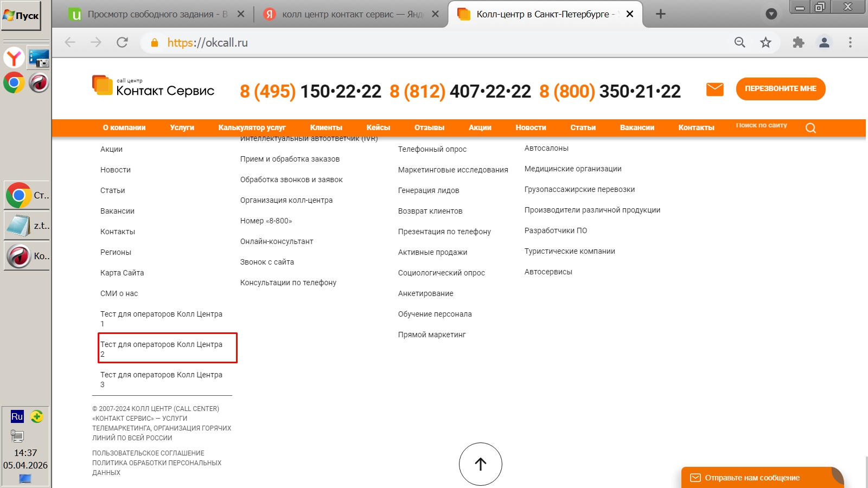Click the site search magnifier icon
This screenshot has height=488, width=868.
(810, 128)
